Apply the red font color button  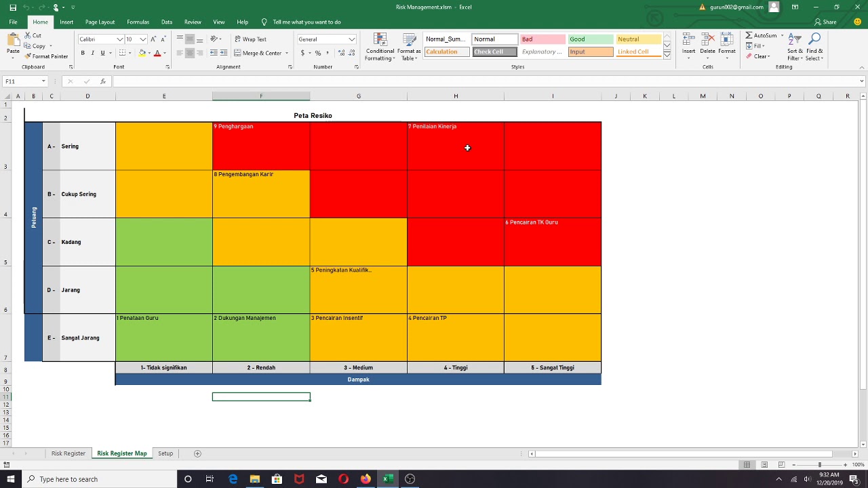point(157,53)
